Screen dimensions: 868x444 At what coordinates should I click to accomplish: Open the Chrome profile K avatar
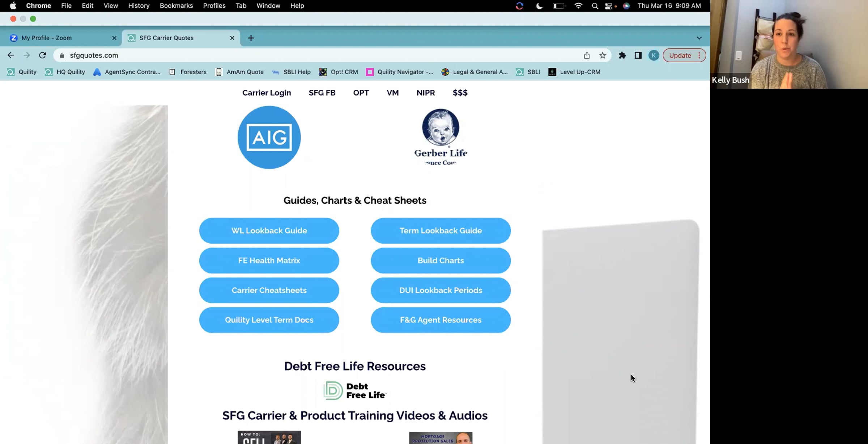click(x=654, y=55)
